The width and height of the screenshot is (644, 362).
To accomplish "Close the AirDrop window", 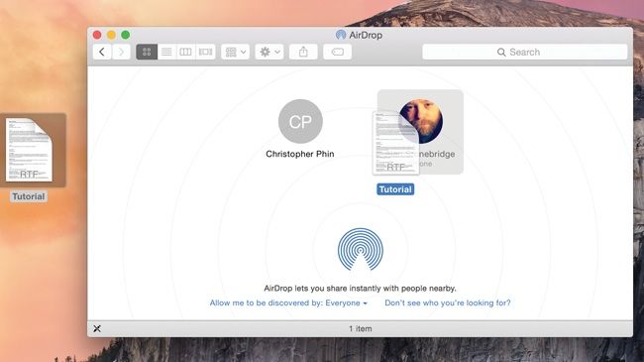I will [x=97, y=35].
